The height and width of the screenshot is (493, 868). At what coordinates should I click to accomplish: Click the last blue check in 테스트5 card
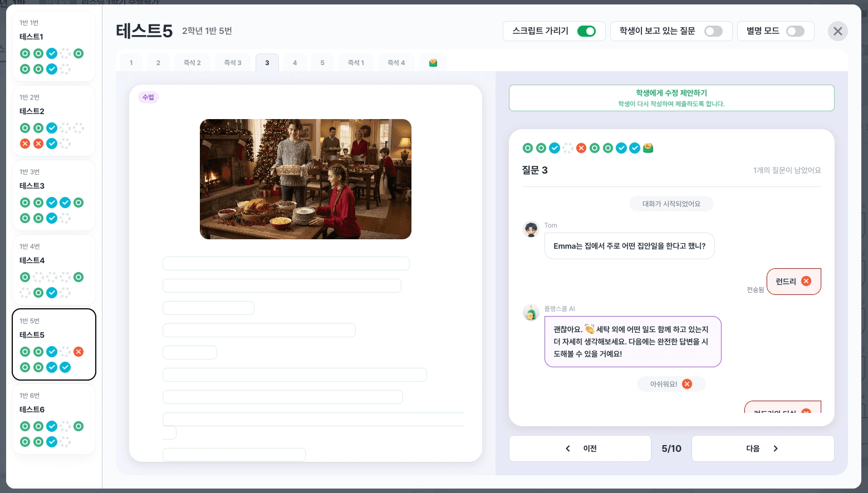(65, 367)
